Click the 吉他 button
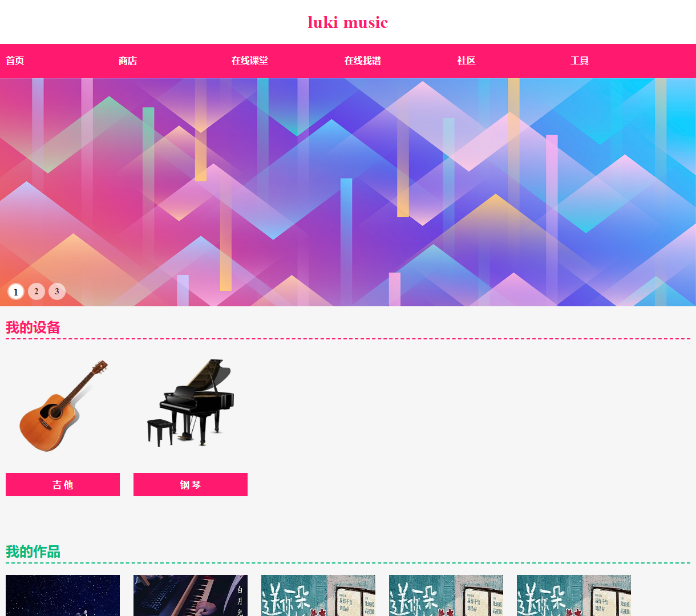This screenshot has height=616, width=696. 63,485
